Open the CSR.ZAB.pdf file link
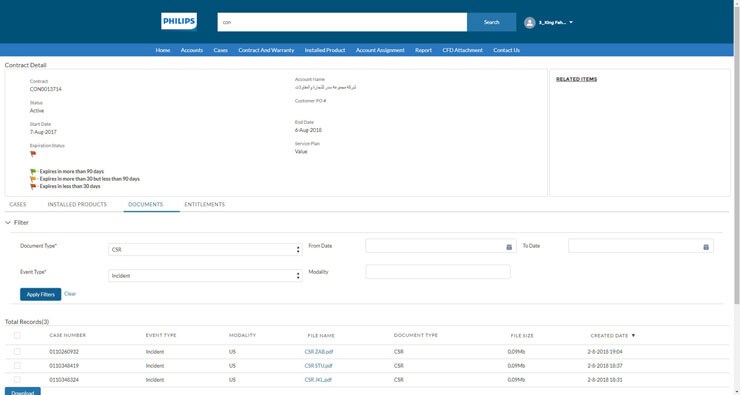Viewport: 740px width, 395px height. pos(319,352)
